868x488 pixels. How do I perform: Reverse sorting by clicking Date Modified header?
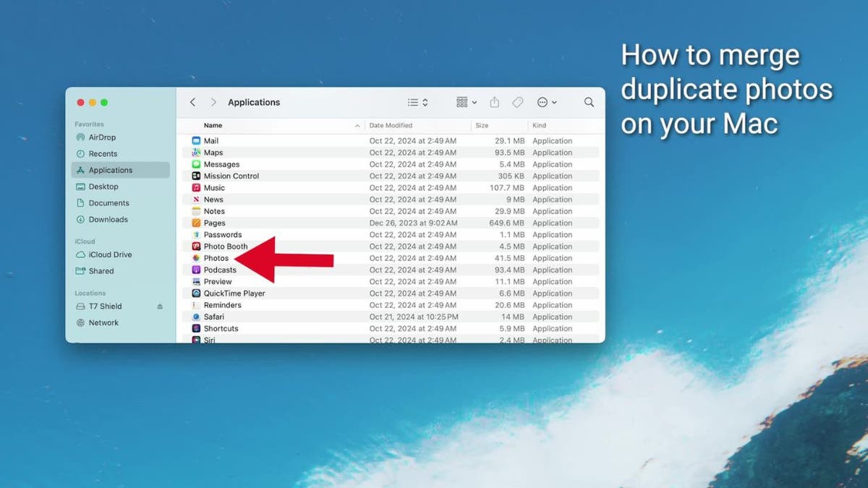(x=391, y=124)
